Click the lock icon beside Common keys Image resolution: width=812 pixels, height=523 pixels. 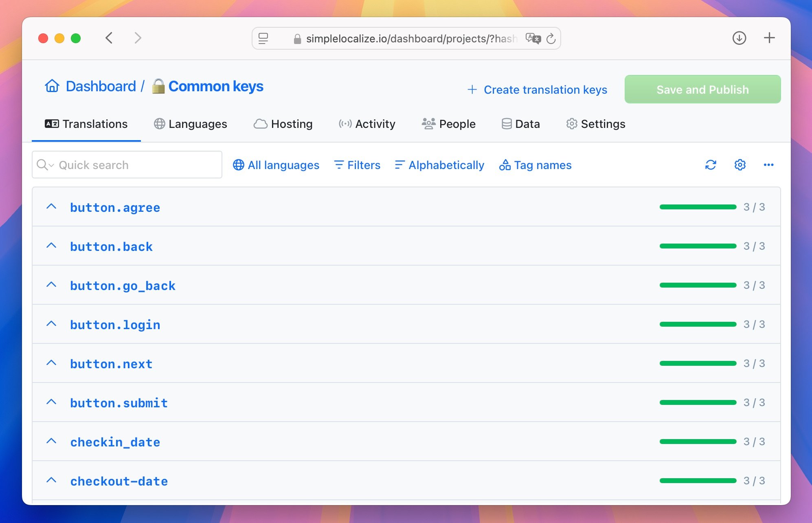[x=158, y=86]
